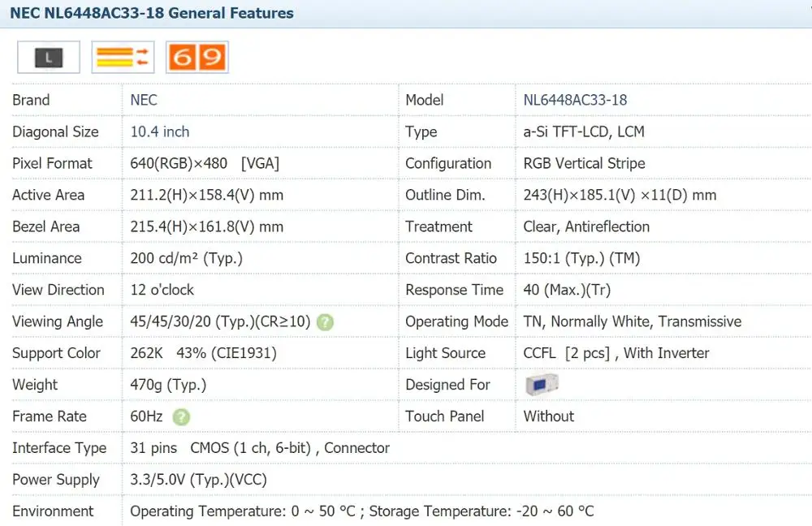
Task: Click the 'Brand' row label
Action: (x=31, y=100)
